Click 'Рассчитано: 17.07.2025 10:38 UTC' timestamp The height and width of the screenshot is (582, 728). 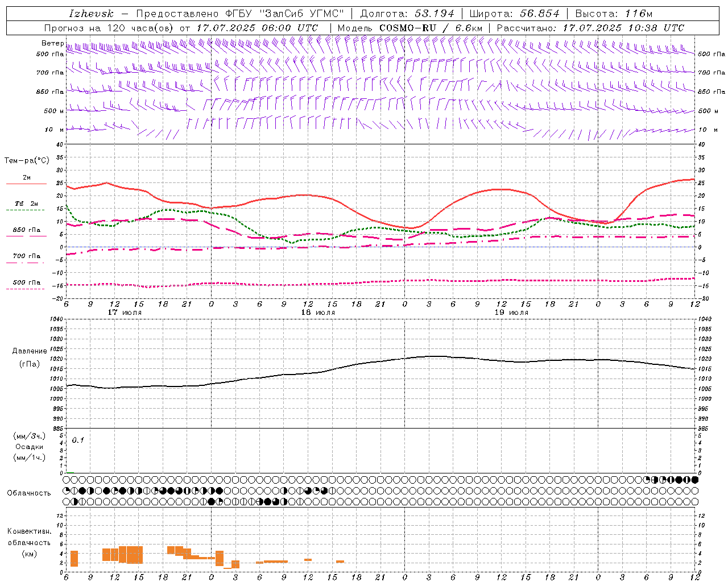(590, 28)
